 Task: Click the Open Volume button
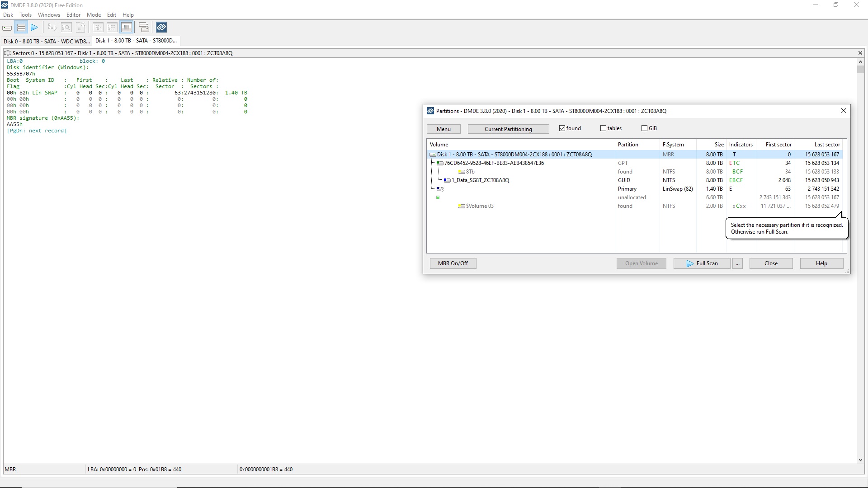tap(642, 263)
